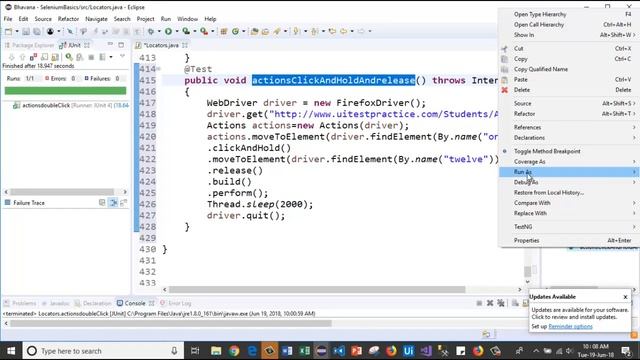This screenshot has height=360, width=640.
Task: Toggle Show Stack Trace in Console icon
Action: pos(102,202)
